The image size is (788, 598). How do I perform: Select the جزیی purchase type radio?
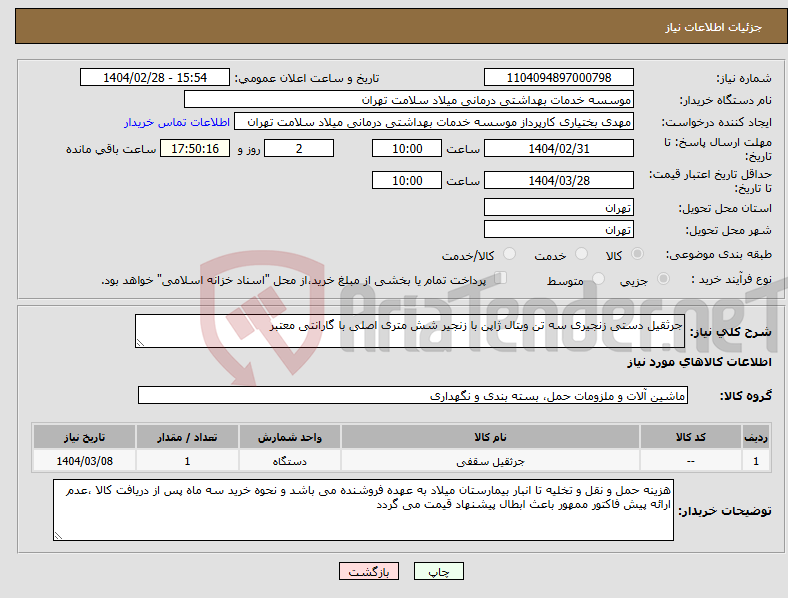663,278
